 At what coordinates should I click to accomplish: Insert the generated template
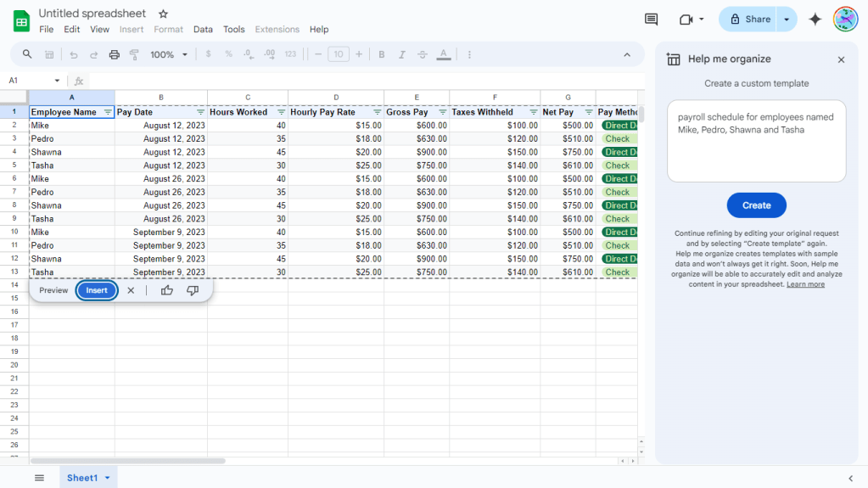click(97, 290)
